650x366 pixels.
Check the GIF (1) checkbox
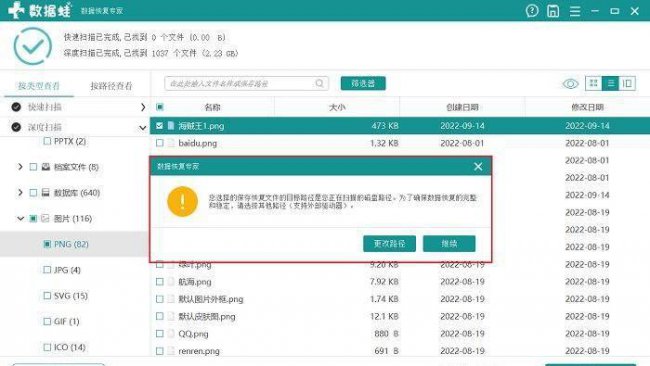click(47, 321)
